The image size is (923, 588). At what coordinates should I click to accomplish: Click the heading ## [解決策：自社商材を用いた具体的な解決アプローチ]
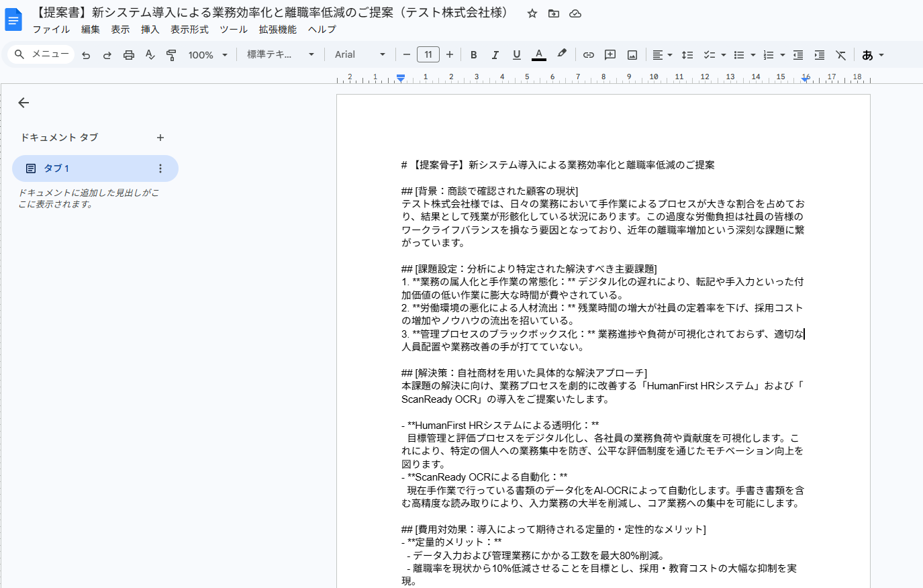pos(524,373)
